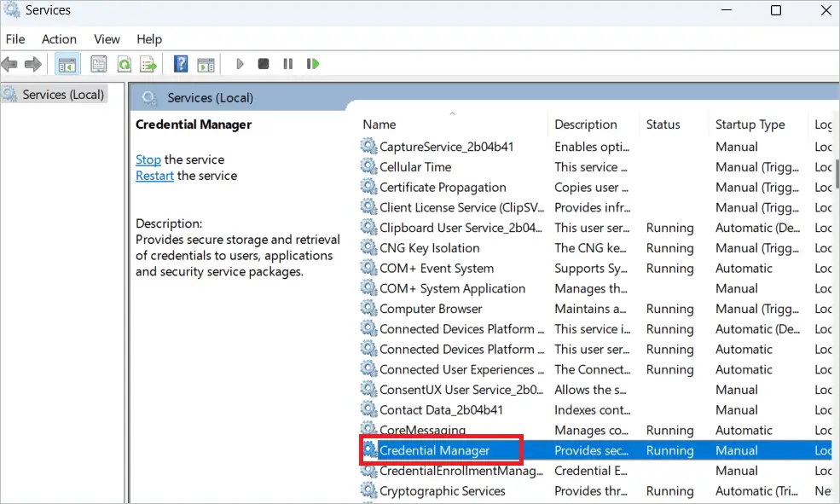Select CaptureService_2b04b41 service name

(446, 146)
